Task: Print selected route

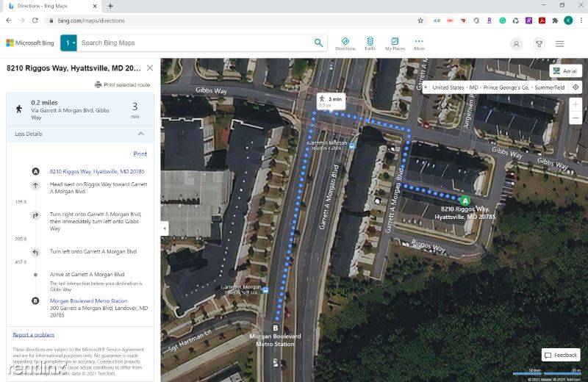Action: (x=122, y=84)
